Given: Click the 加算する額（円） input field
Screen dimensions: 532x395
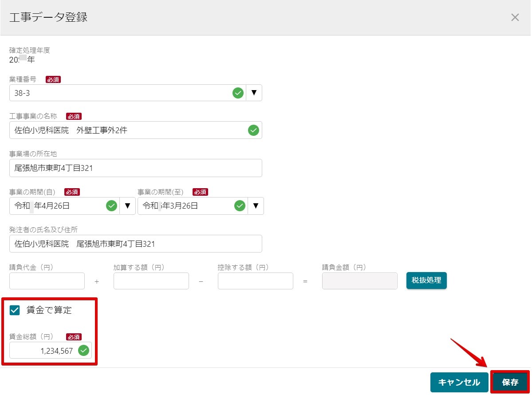Looking at the screenshot, I should (151, 281).
